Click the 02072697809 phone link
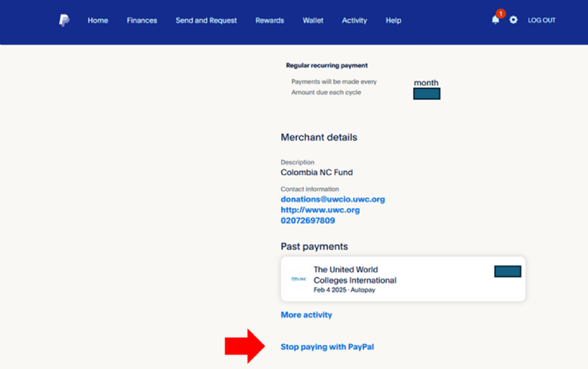Screen dimensions: 588x369 pyautogui.click(x=308, y=220)
